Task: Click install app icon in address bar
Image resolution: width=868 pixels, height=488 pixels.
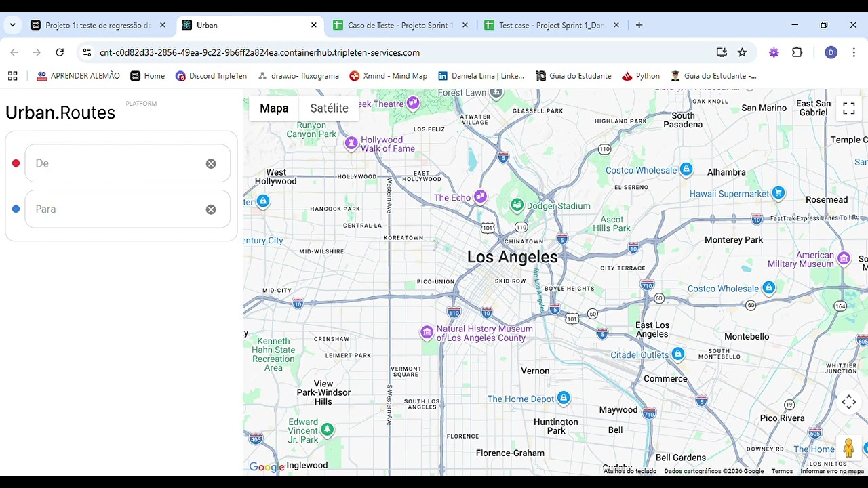Action: pos(722,52)
